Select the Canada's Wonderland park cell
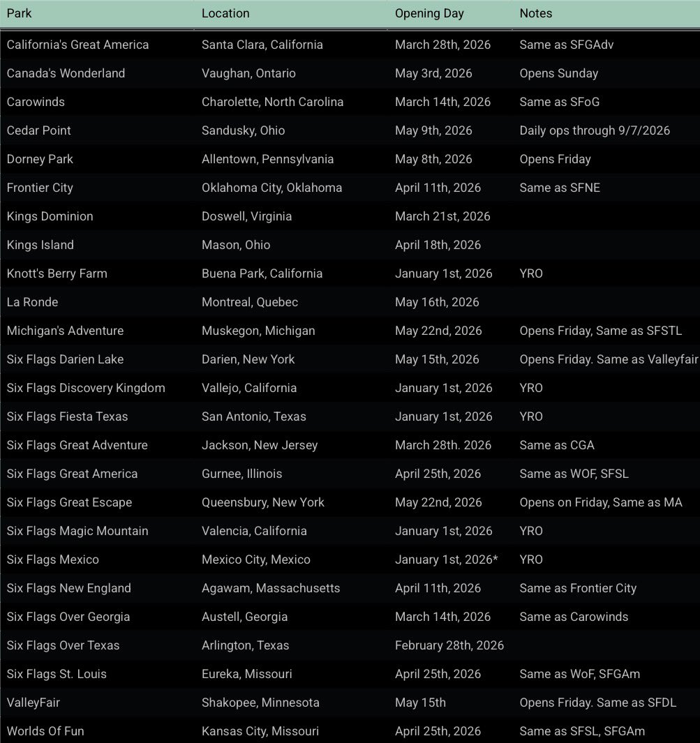Screen dimensions: 700x743 point(66,73)
